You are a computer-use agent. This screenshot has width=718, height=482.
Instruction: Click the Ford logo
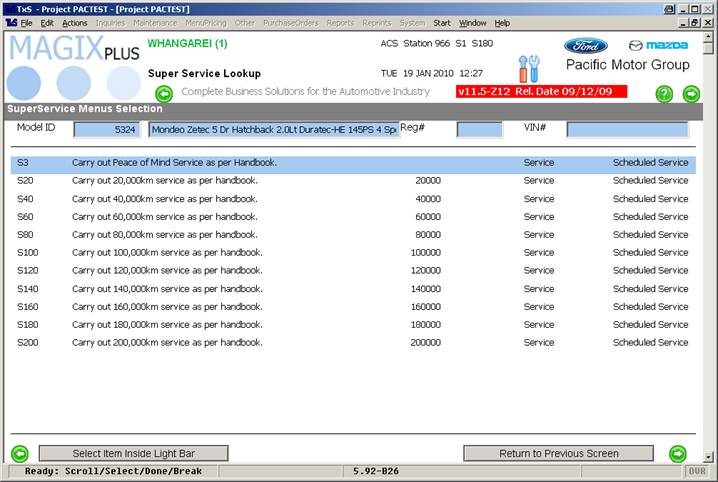pos(585,46)
